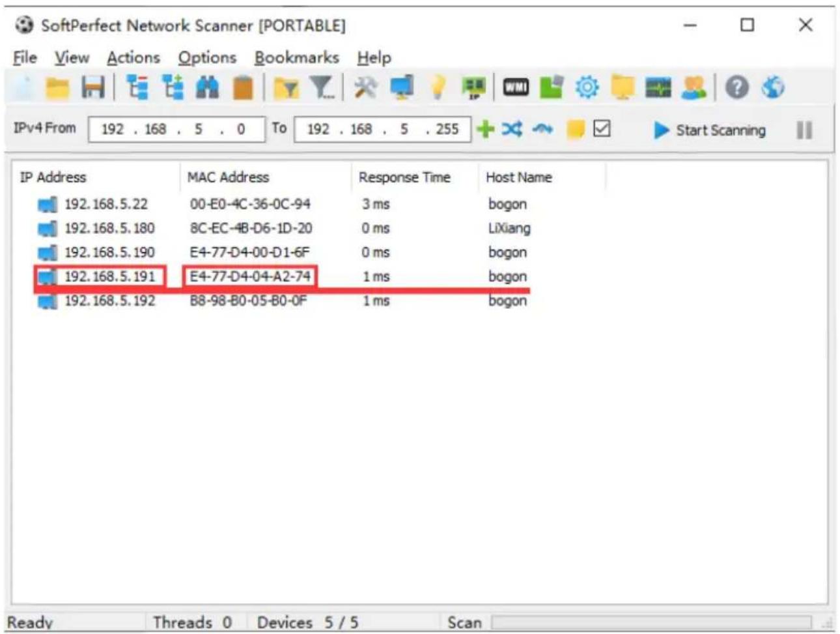Viewport: 840px width, 634px height.
Task: Click the computer icon beside 192.168.5.180
Action: tap(47, 229)
